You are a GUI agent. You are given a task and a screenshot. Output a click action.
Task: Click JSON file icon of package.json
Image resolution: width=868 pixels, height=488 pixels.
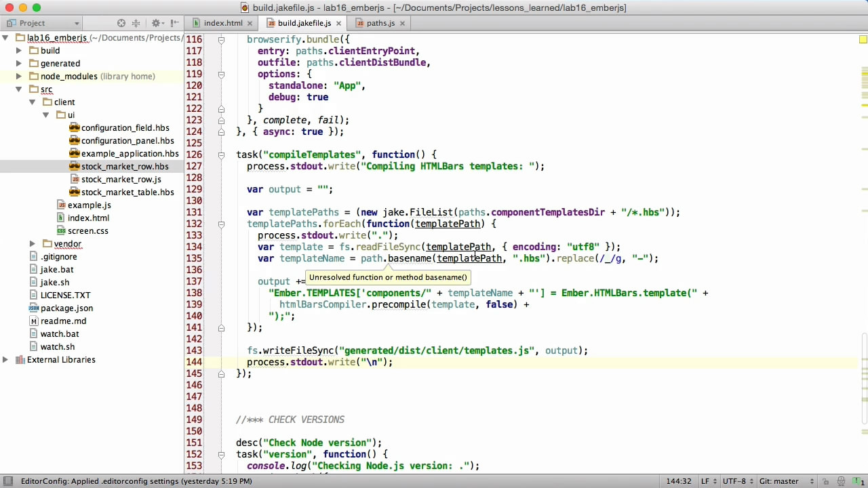(34, 308)
